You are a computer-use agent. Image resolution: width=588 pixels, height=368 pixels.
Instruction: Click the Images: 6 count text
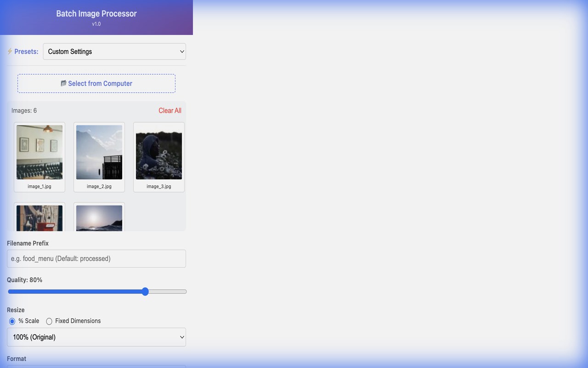(x=24, y=110)
